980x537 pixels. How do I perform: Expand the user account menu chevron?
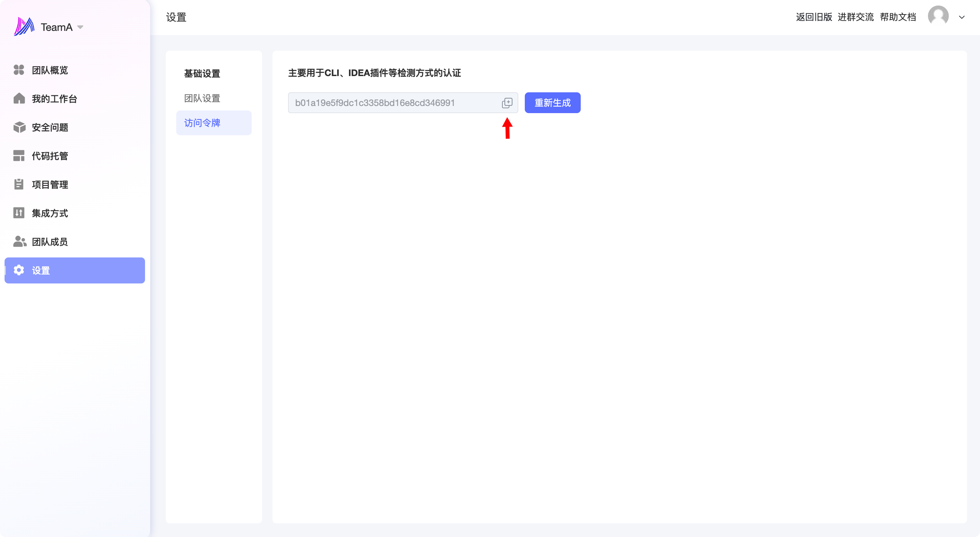(x=962, y=17)
